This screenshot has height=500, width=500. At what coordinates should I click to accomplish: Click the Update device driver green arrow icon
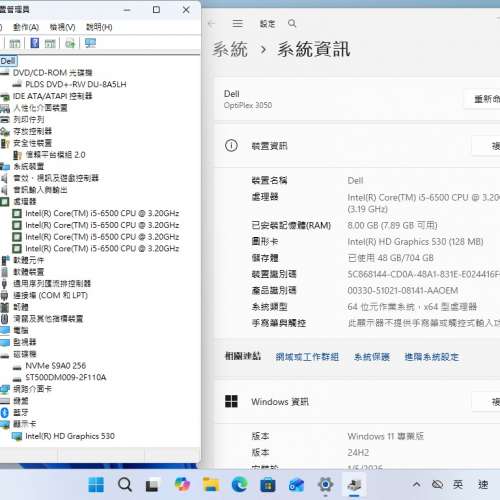pos(70,43)
